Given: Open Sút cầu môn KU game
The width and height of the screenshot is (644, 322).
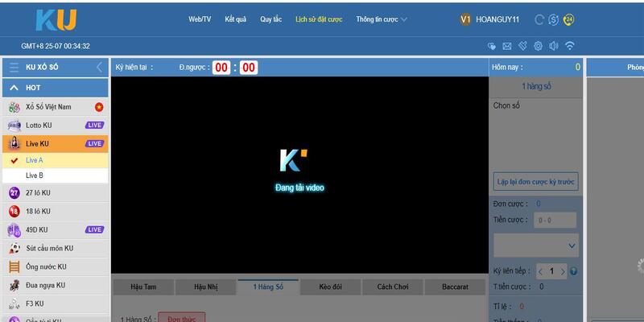Looking at the screenshot, I should point(56,248).
